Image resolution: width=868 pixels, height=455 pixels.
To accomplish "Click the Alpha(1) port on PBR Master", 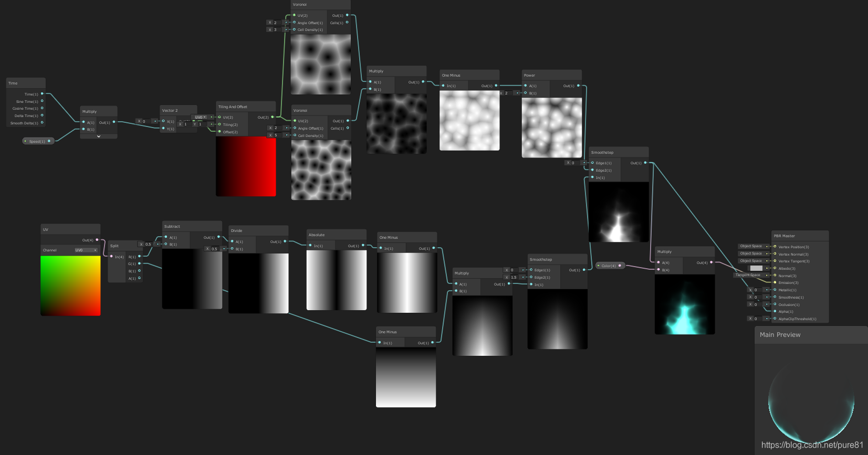I will pyautogui.click(x=775, y=311).
